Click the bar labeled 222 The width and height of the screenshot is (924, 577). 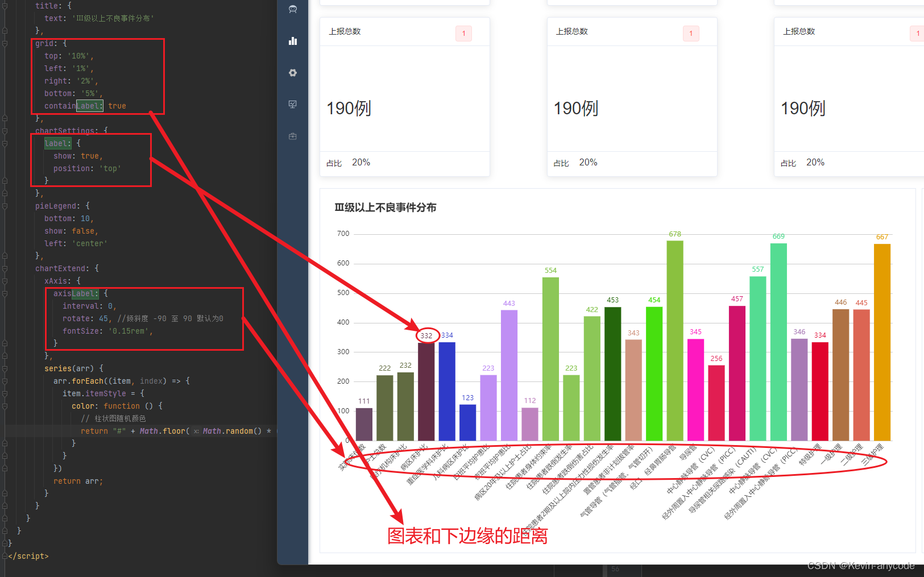(385, 408)
